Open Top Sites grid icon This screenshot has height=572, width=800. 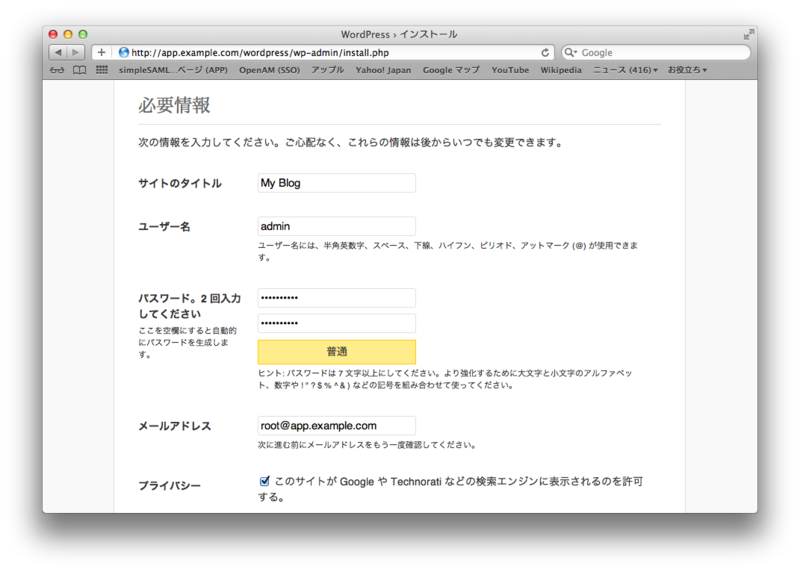pos(102,70)
